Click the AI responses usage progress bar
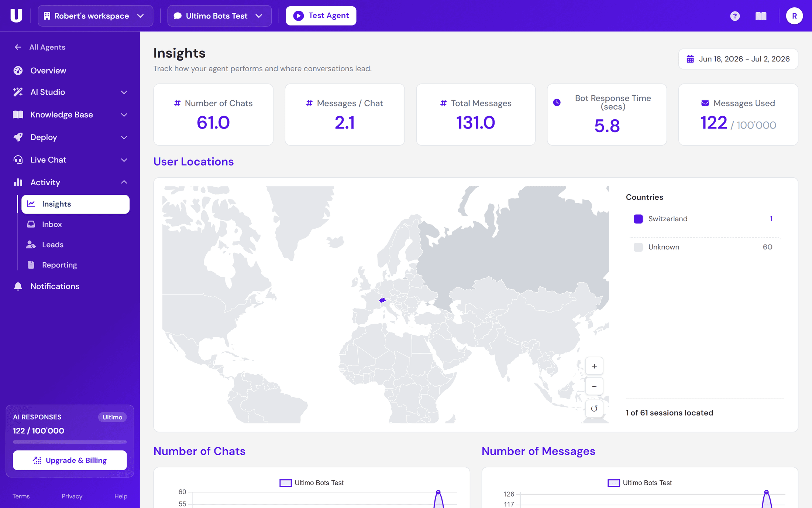 tap(70, 442)
